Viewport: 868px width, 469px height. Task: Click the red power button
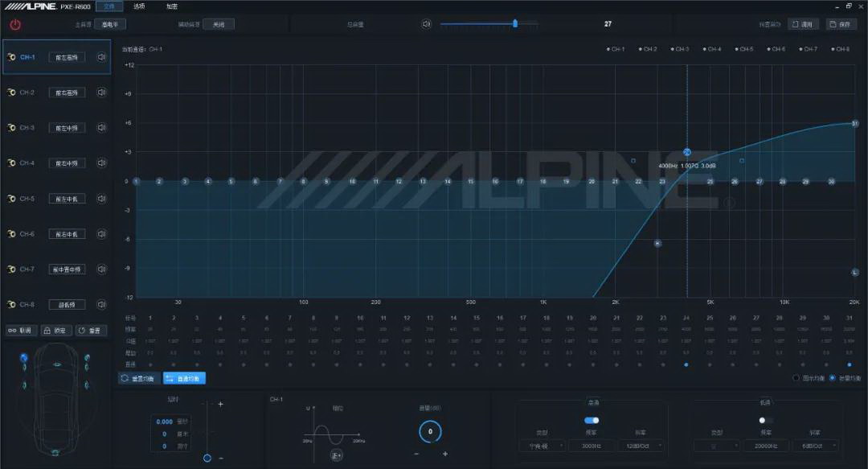(x=15, y=24)
